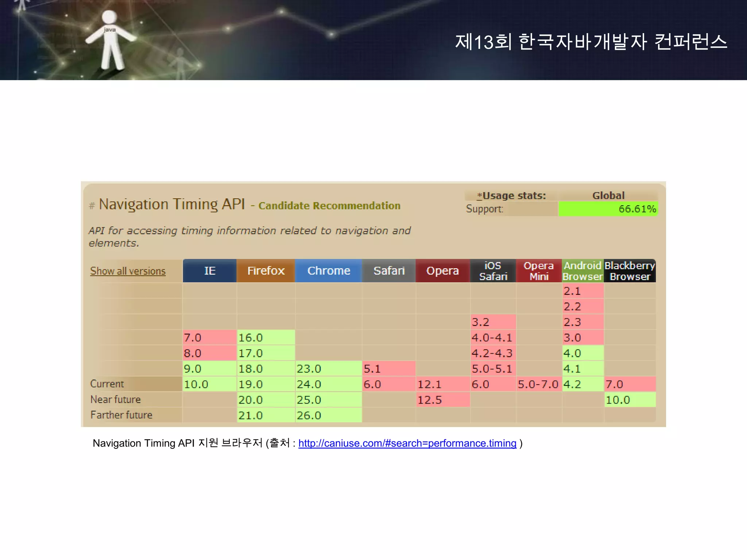Click the Chrome 25.0 cell
This screenshot has height=560, width=747.
tap(329, 400)
